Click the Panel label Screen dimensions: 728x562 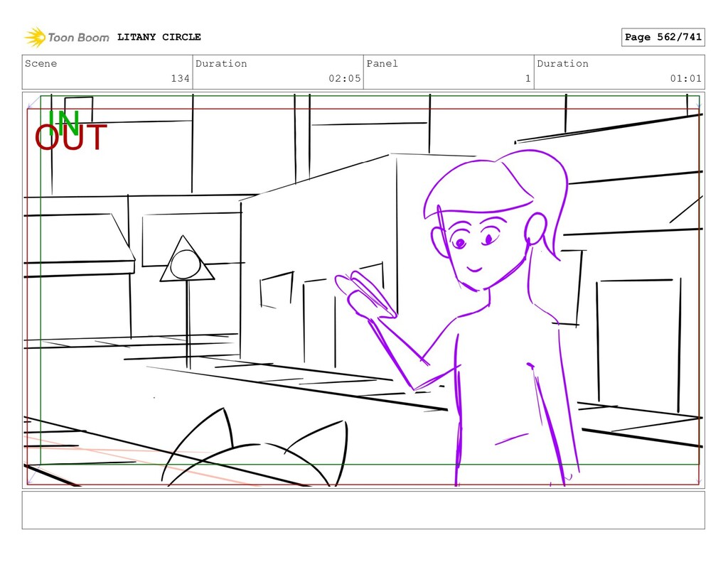coord(382,63)
